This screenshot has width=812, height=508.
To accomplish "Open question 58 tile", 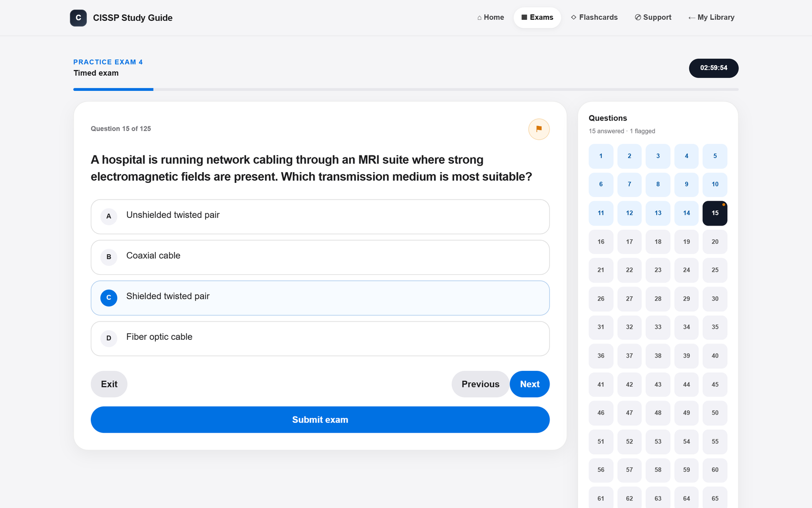I will coord(658,470).
